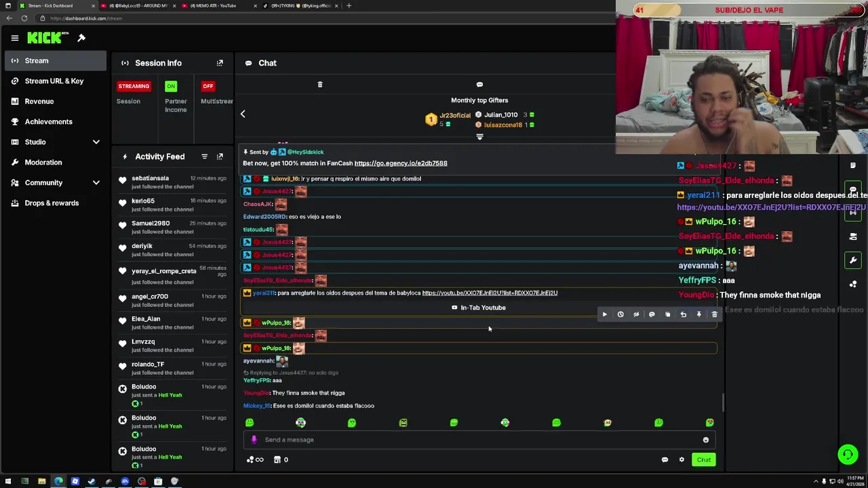Click the crossed-out eye icon in message toolbar
The image size is (868, 488).
[636, 314]
